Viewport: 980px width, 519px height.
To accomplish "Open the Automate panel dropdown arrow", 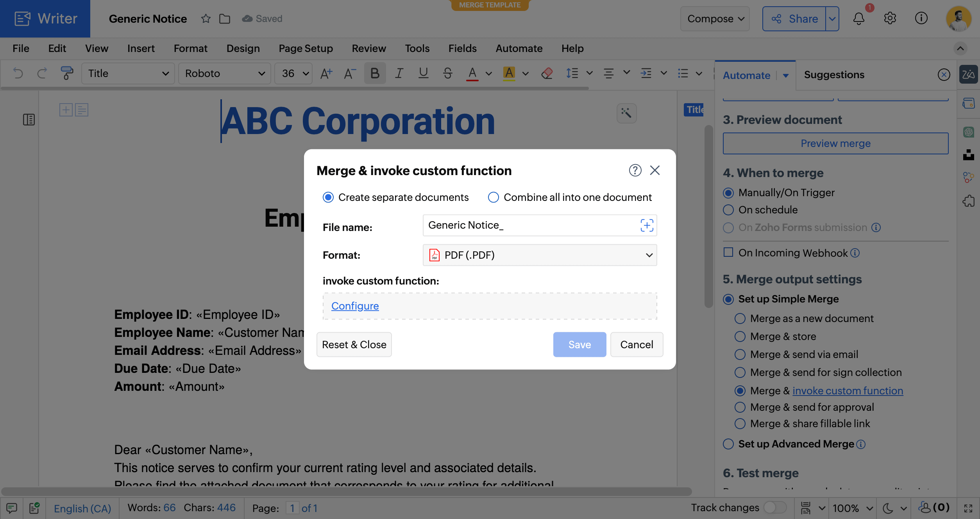I will 786,76.
